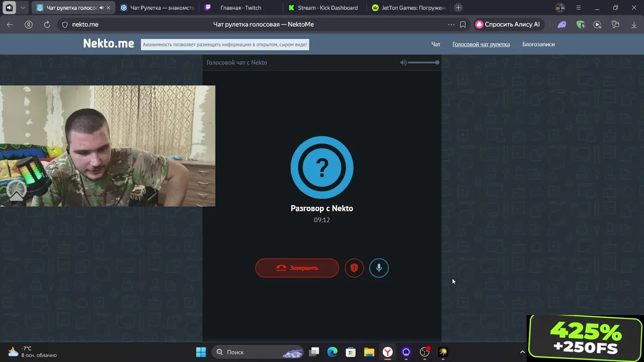Open a new browser tab with plus
Screen dimensions: 644x362
(x=458, y=8)
